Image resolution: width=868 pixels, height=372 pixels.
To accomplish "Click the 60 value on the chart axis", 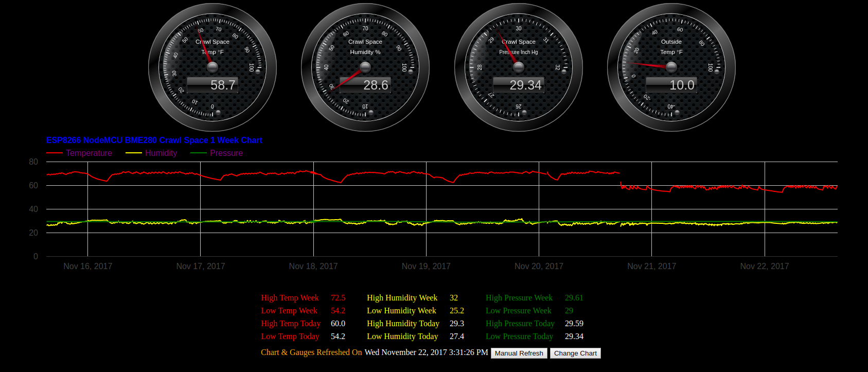I will tap(33, 185).
